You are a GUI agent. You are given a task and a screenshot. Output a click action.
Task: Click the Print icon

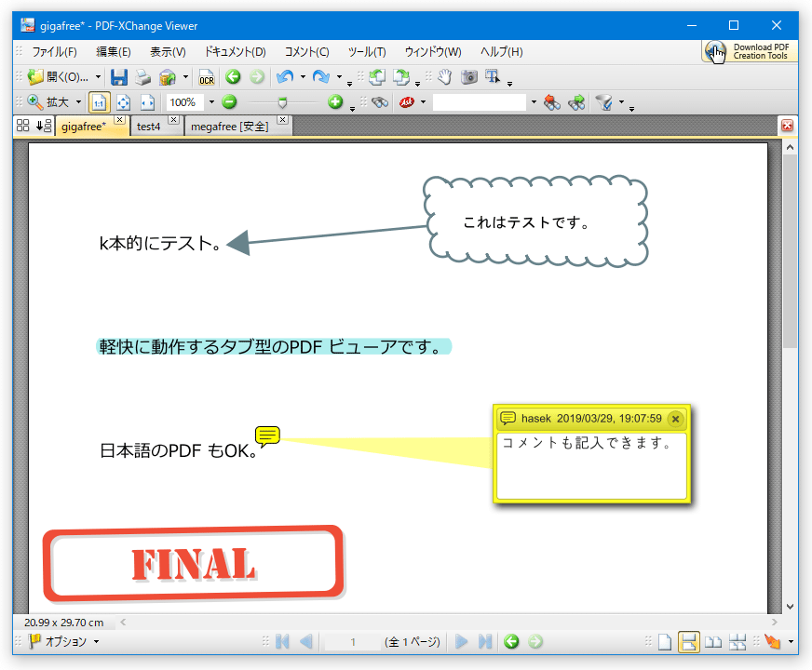[x=142, y=77]
